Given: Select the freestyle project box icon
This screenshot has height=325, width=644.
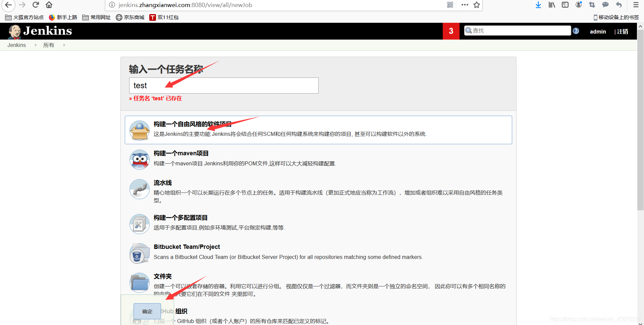Looking at the screenshot, I should point(140,130).
